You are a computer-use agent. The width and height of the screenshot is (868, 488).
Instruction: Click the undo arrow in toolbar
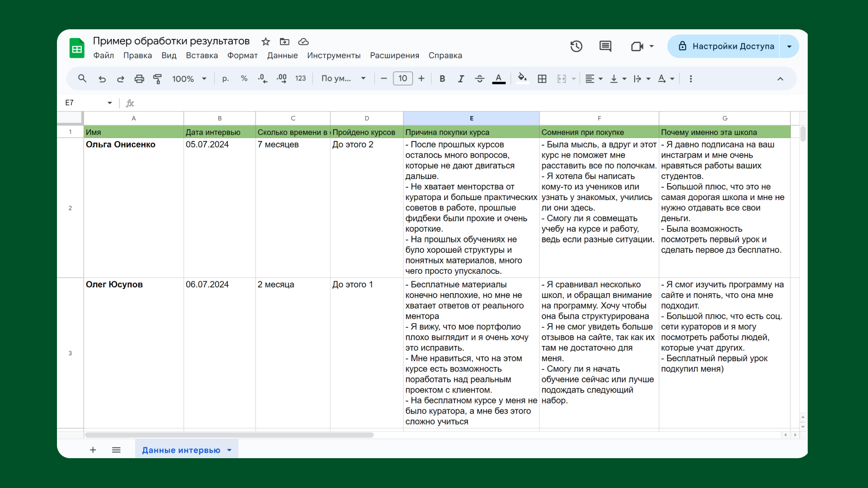(102, 79)
